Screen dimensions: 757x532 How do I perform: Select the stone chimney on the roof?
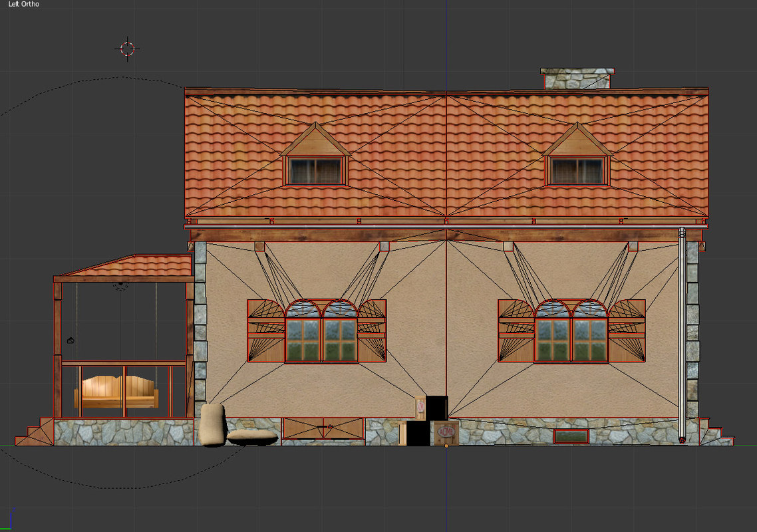(x=577, y=78)
